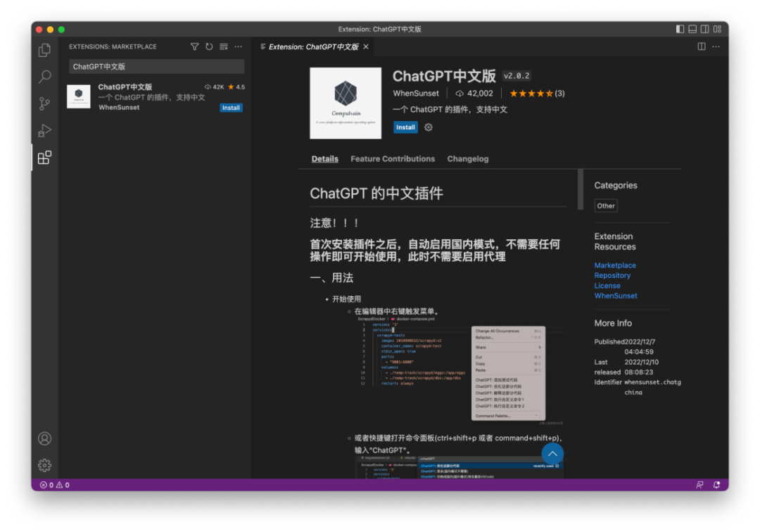Open the Search view icon
Image resolution: width=760 pixels, height=532 pixels.
coord(44,77)
